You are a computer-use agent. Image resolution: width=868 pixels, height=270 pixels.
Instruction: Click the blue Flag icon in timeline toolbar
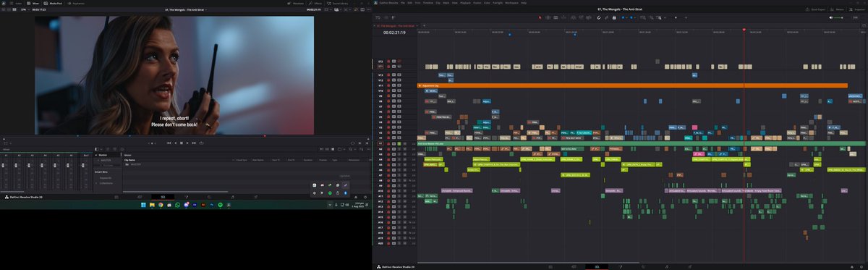coord(624,17)
